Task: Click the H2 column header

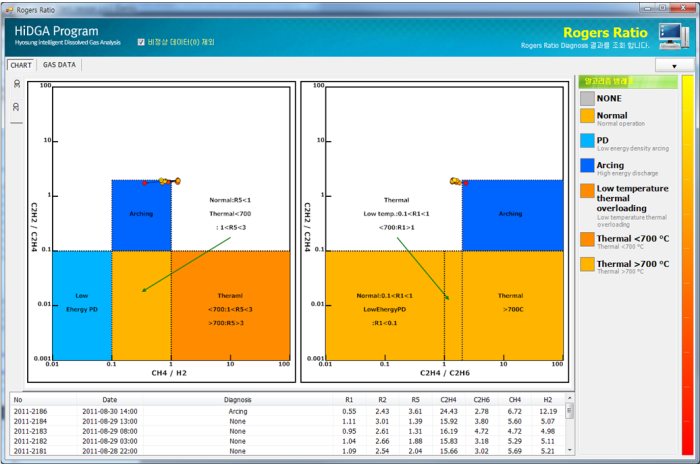Action: click(x=548, y=400)
